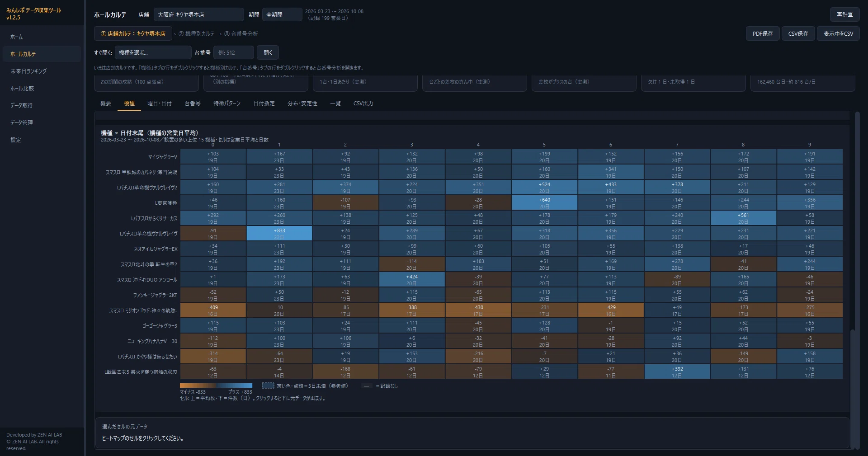
Task: Expand the 機種を選ぶ quick-open dropdown
Action: [153, 52]
